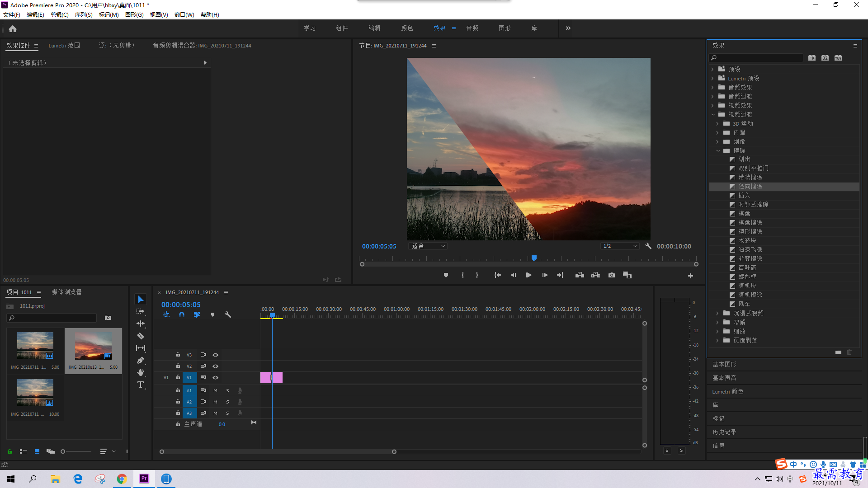Toggle V1 track output eye
Image resolution: width=868 pixels, height=488 pixels.
coord(216,378)
